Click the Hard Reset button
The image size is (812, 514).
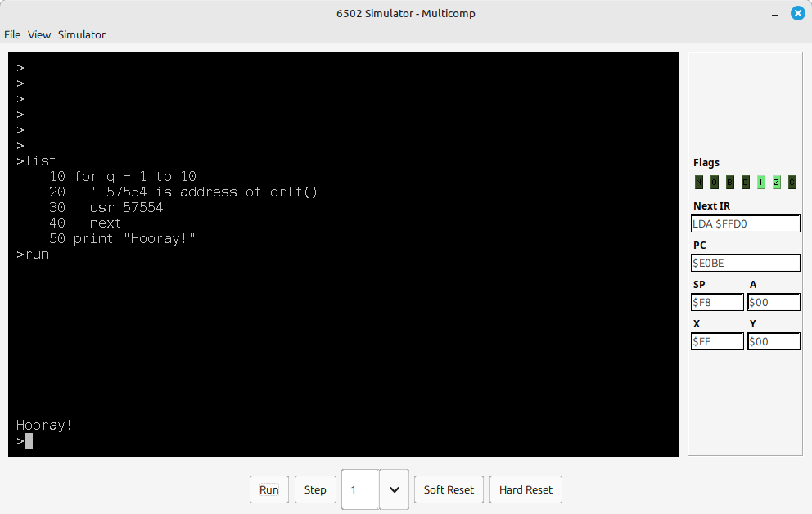(x=526, y=489)
